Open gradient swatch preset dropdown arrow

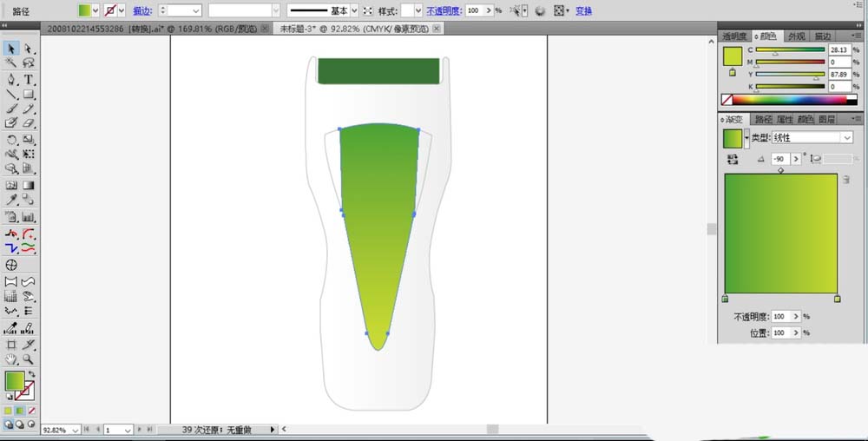tap(746, 139)
